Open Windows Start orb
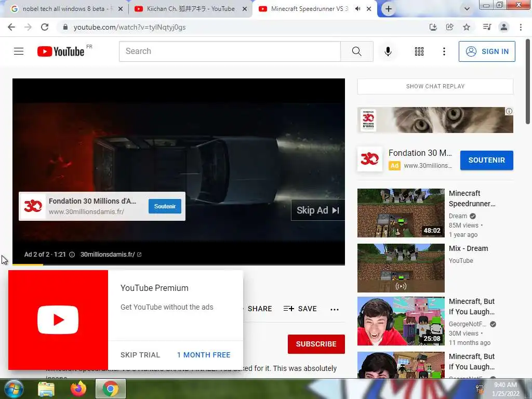 (x=14, y=389)
